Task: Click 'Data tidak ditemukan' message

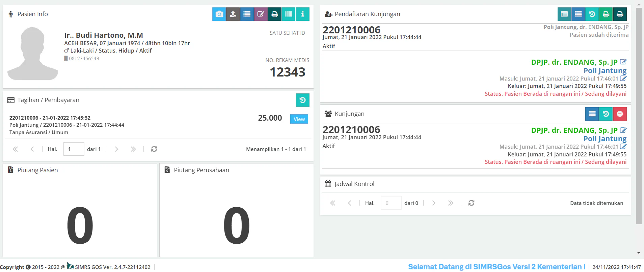Action: 597,203
